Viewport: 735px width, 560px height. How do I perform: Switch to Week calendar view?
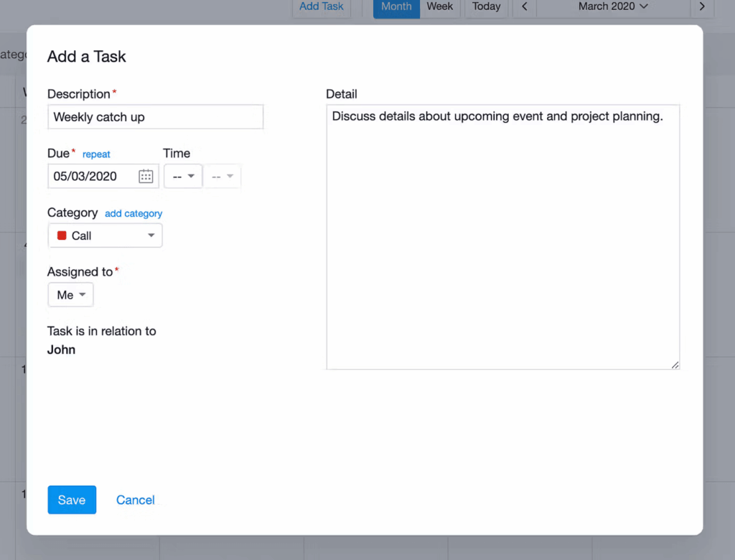tap(440, 6)
